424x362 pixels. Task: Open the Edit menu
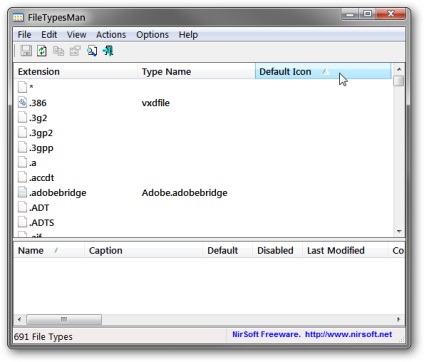(x=49, y=35)
